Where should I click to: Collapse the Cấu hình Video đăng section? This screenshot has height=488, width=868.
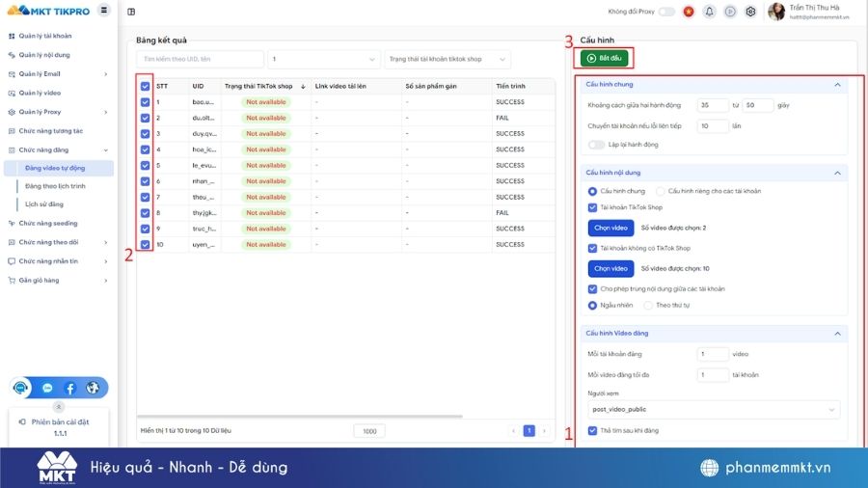coord(837,334)
